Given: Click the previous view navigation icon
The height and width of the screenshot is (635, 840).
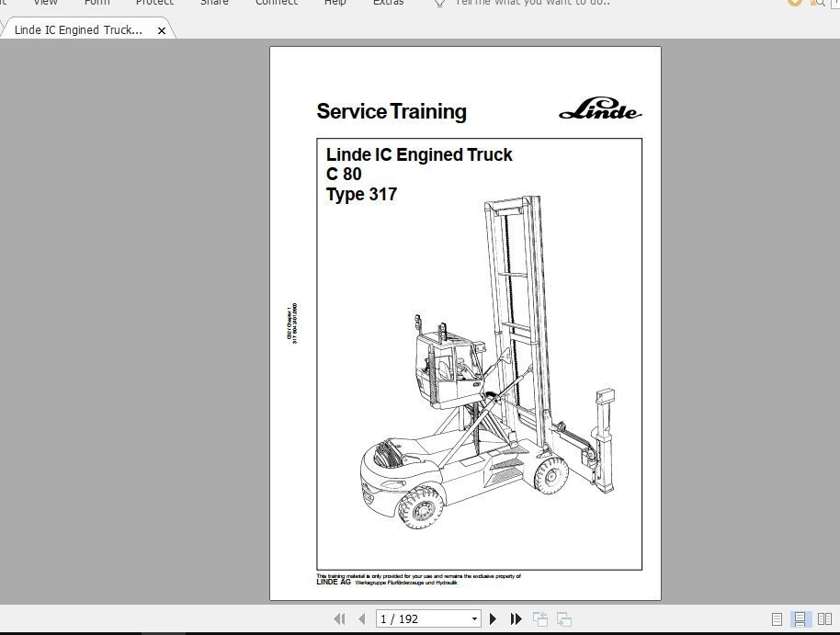Looking at the screenshot, I should coord(540,619).
